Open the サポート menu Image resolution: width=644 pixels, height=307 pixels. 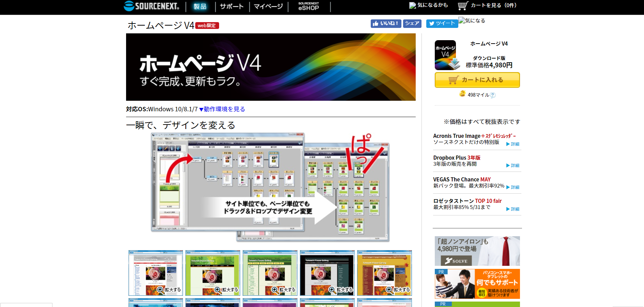232,6
